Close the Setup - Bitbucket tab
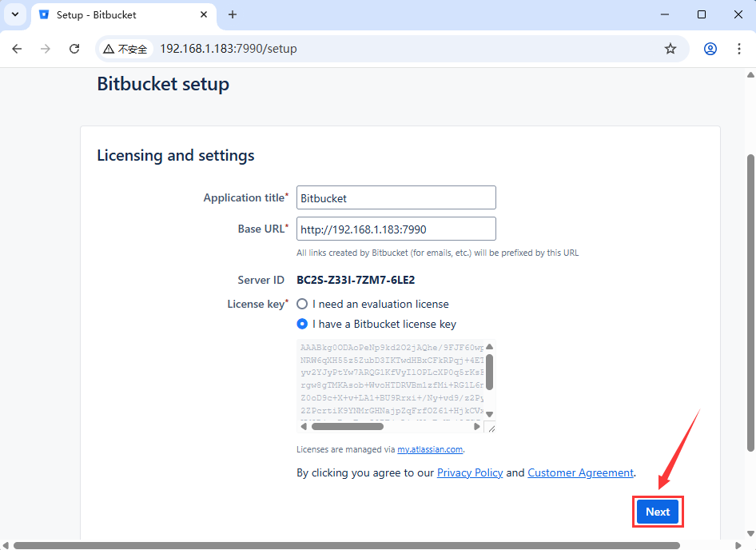The width and height of the screenshot is (756, 550). 204,14
